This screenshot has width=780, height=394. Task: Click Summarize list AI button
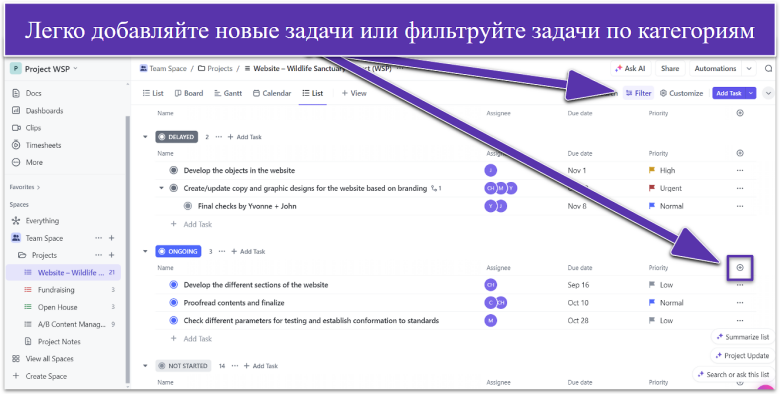[743, 337]
